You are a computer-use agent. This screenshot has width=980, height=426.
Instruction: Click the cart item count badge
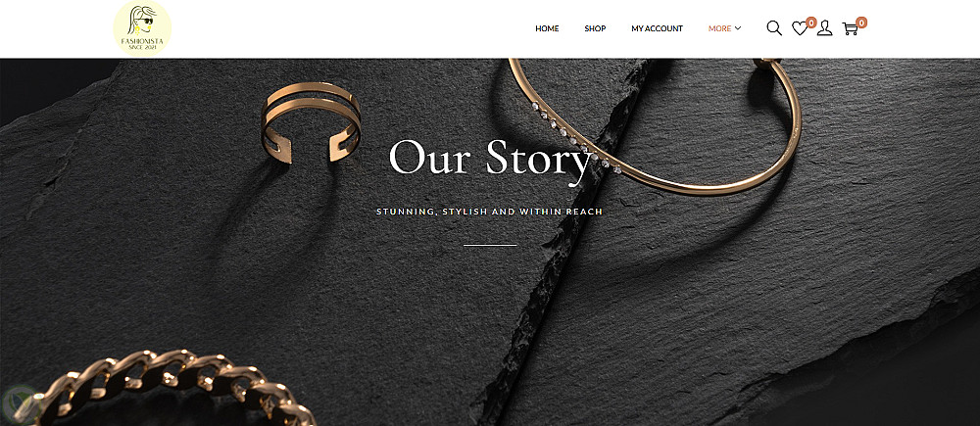tap(861, 23)
